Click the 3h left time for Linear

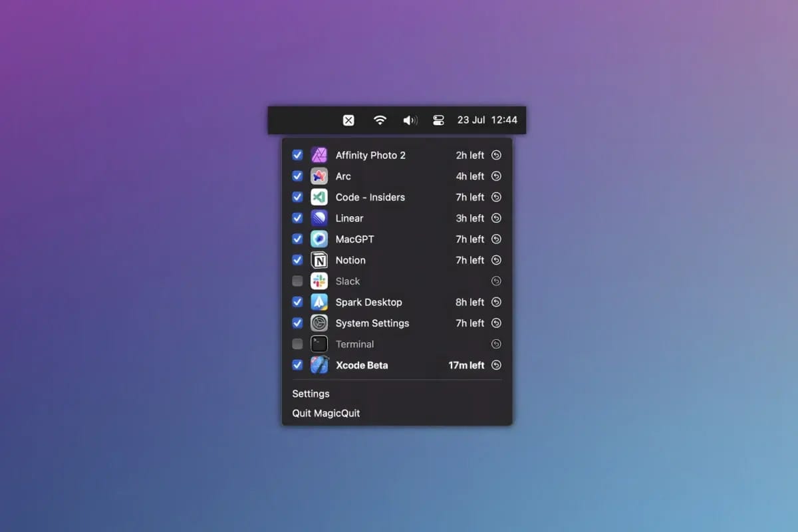point(470,218)
